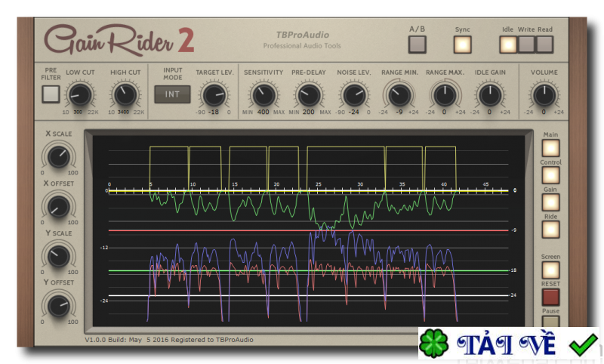Screen dimensions: 604x364
Task: Toggle the Pre Filter checkbox
Action: click(x=51, y=94)
